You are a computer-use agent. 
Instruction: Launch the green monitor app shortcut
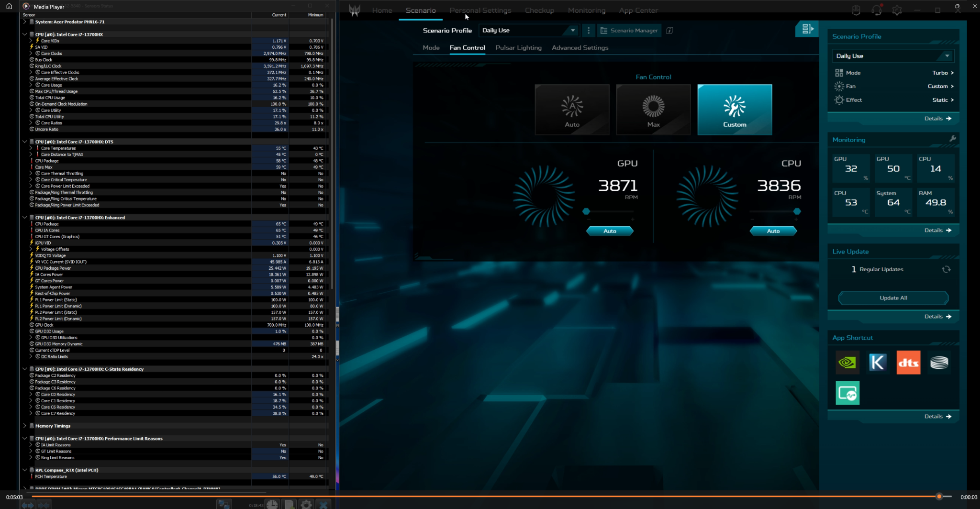(x=847, y=393)
